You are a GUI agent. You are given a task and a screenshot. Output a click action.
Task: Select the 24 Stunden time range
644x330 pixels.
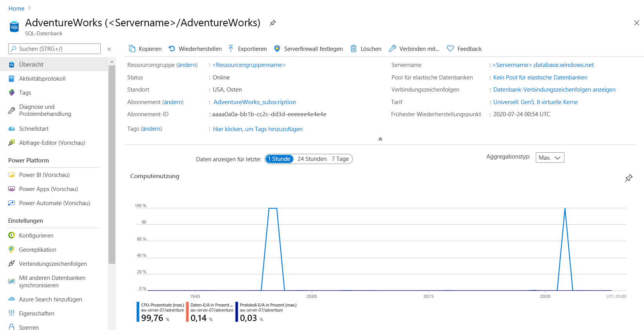pos(312,159)
